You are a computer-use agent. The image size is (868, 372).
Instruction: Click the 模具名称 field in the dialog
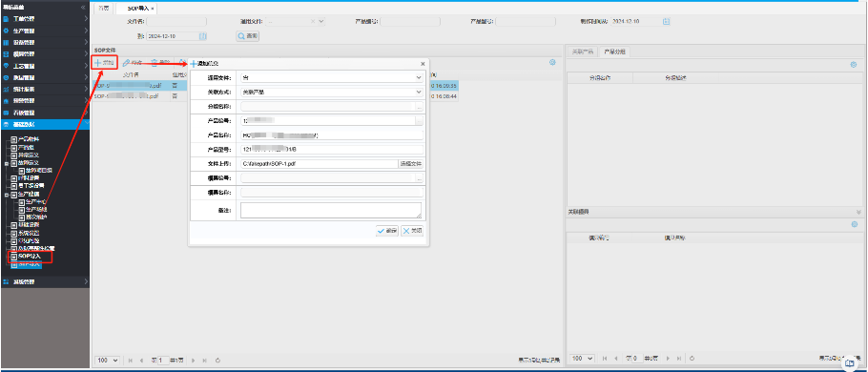pyautogui.click(x=332, y=193)
